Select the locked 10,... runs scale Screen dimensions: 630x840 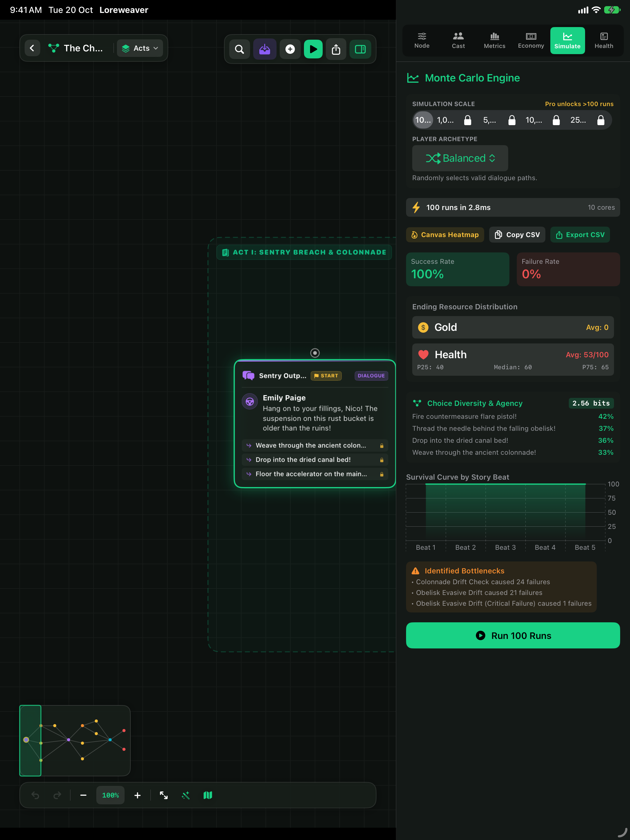coord(543,120)
